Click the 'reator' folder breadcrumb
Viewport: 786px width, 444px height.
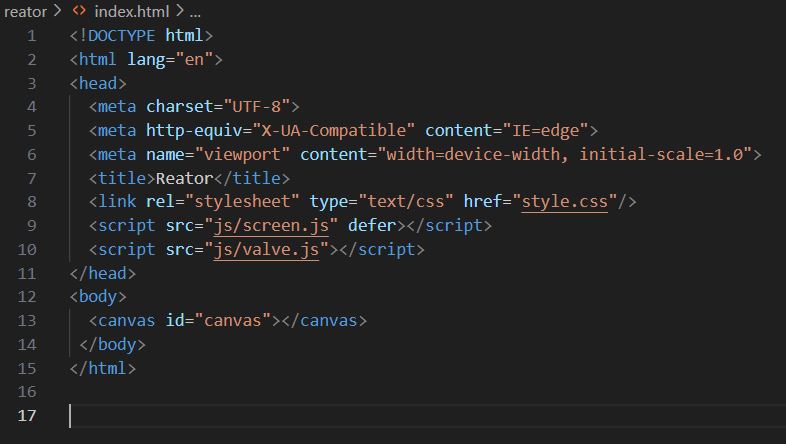pyautogui.click(x=25, y=11)
